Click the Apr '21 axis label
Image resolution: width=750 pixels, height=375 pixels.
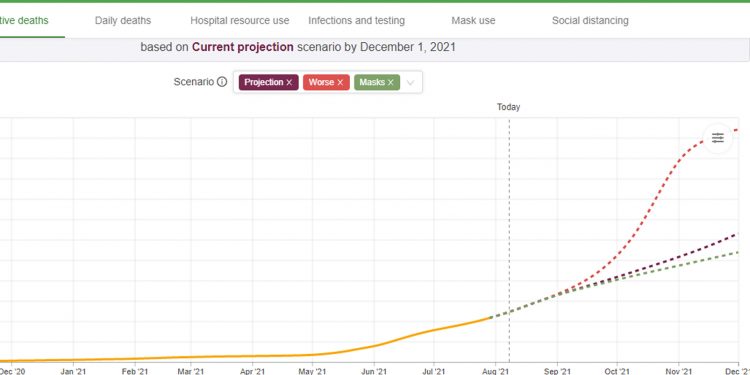pos(252,371)
